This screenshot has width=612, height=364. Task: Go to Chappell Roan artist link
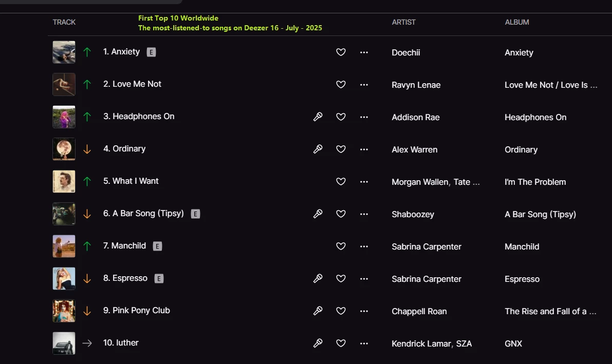[419, 311]
